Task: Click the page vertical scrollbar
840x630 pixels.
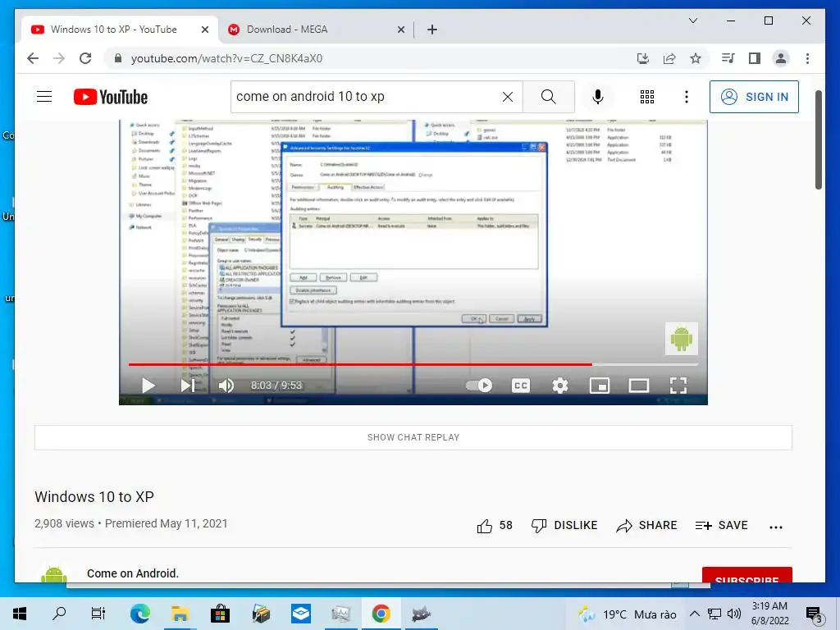Action: coord(819,139)
